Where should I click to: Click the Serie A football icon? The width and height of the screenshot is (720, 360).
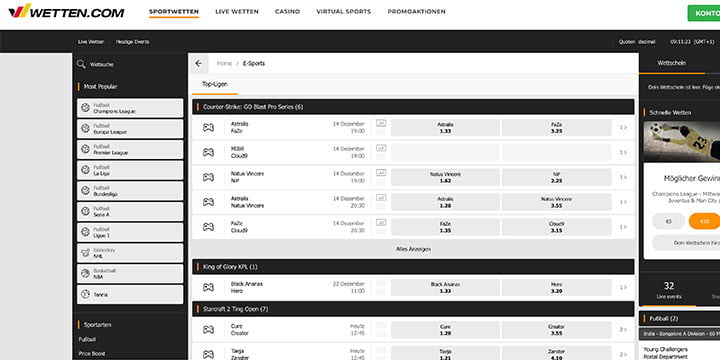pyautogui.click(x=85, y=211)
